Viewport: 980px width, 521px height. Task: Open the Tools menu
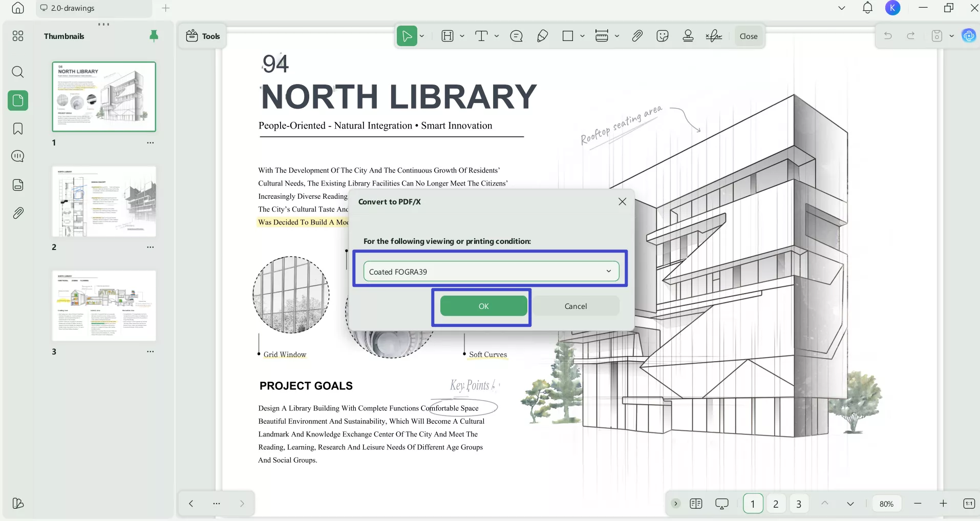[202, 36]
